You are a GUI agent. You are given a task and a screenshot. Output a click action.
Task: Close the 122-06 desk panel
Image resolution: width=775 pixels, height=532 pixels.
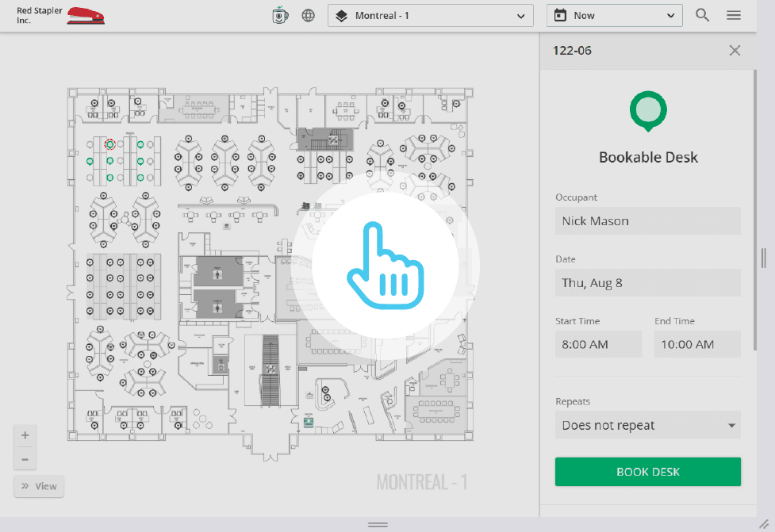tap(734, 50)
